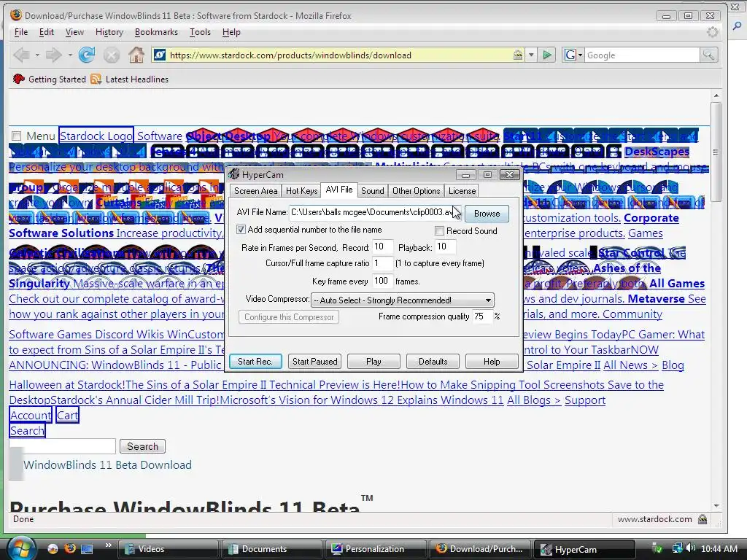Open the Back button history dropdown arrow
Screen dimensions: 747x560
pyautogui.click(x=37, y=55)
